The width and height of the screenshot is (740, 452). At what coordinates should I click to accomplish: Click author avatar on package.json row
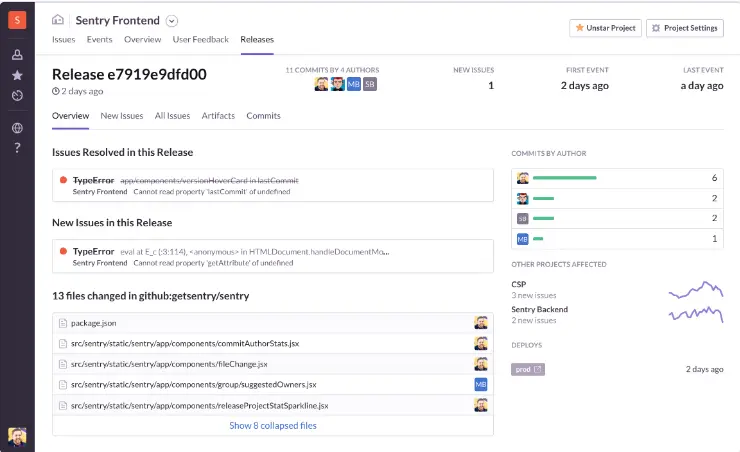tap(481, 323)
